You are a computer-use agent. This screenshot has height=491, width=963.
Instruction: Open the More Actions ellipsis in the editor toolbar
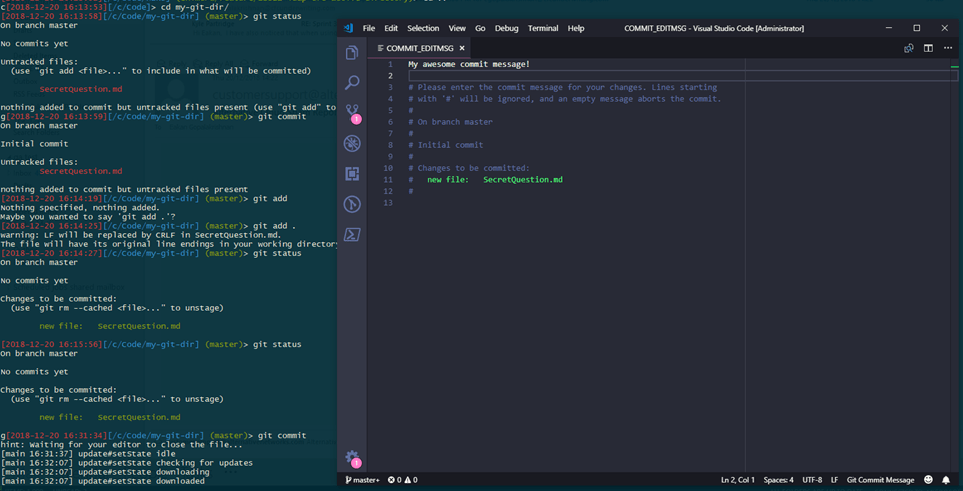point(947,48)
